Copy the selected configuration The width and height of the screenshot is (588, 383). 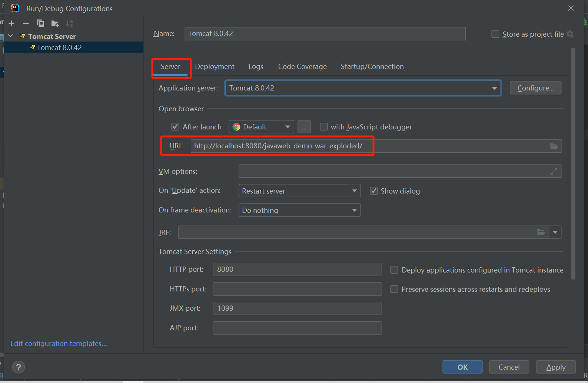40,23
